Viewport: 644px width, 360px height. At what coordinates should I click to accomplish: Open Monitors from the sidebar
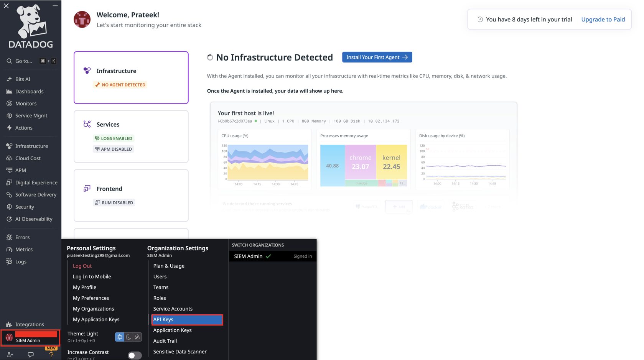9,104
